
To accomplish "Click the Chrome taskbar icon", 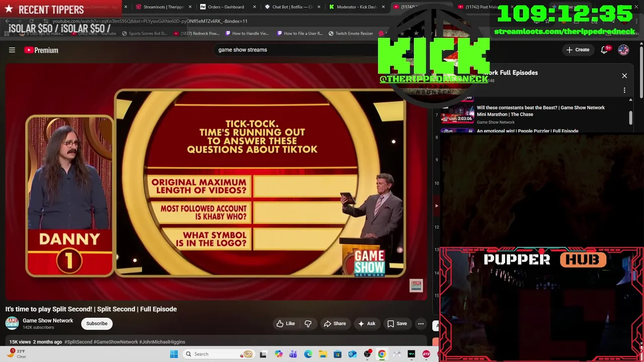I will click(382, 354).
